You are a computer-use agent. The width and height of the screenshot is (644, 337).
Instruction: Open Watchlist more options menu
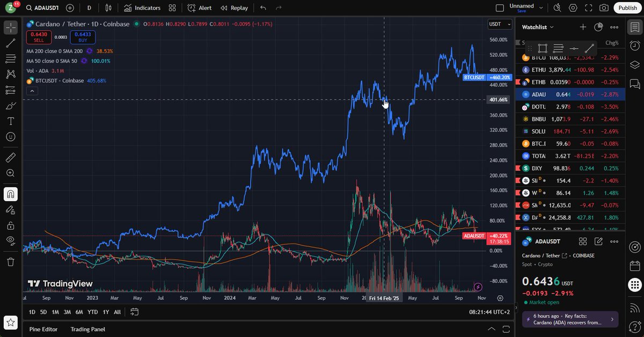(614, 27)
